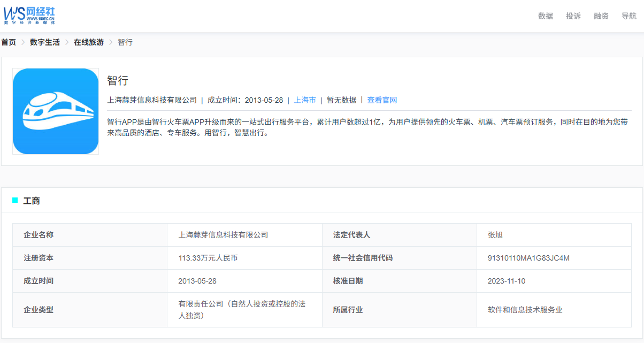Click the 统一社会信用代码 label
Image resolution: width=644 pixels, height=343 pixels.
(x=363, y=258)
